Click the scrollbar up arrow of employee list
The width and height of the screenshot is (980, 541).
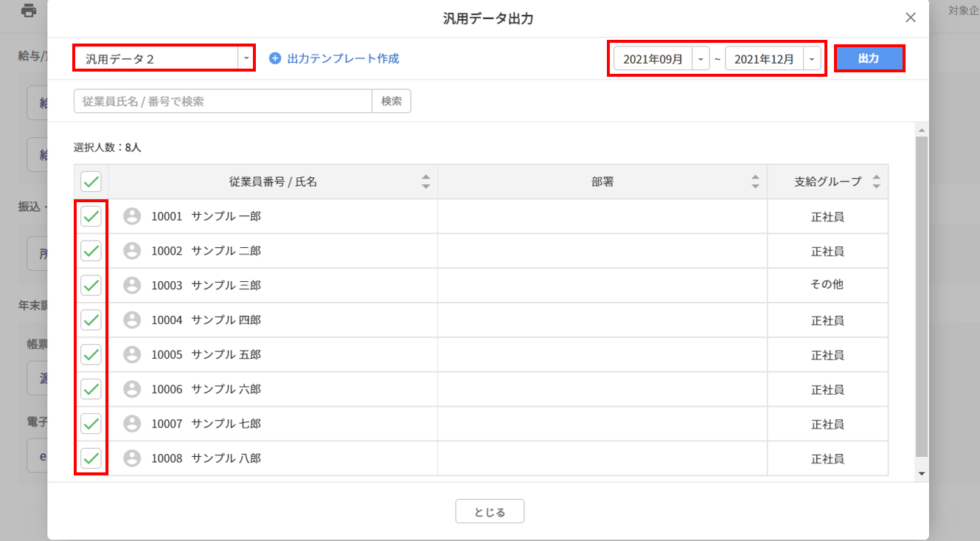(922, 130)
